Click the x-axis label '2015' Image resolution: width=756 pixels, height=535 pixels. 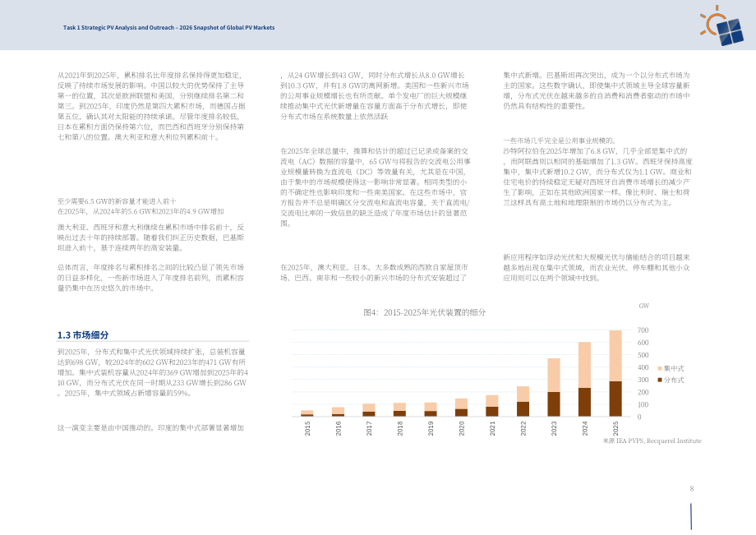pyautogui.click(x=307, y=428)
